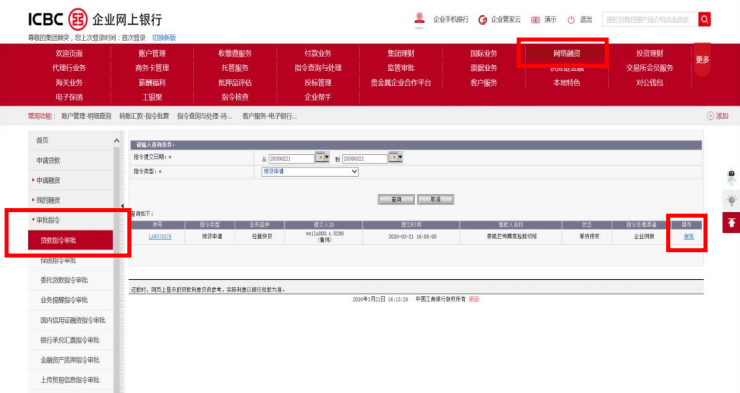Open the 国际业务 menu
Screen dimensions: 740x393
coord(484,54)
